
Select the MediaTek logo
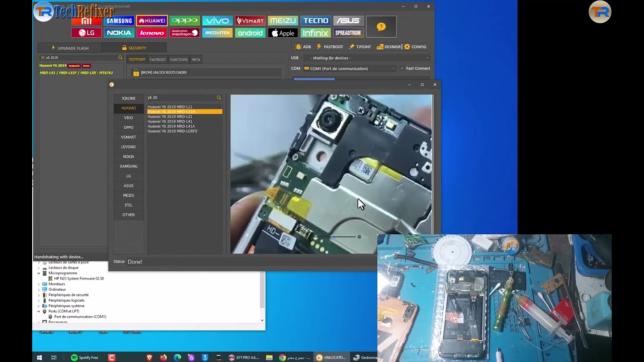click(x=217, y=33)
